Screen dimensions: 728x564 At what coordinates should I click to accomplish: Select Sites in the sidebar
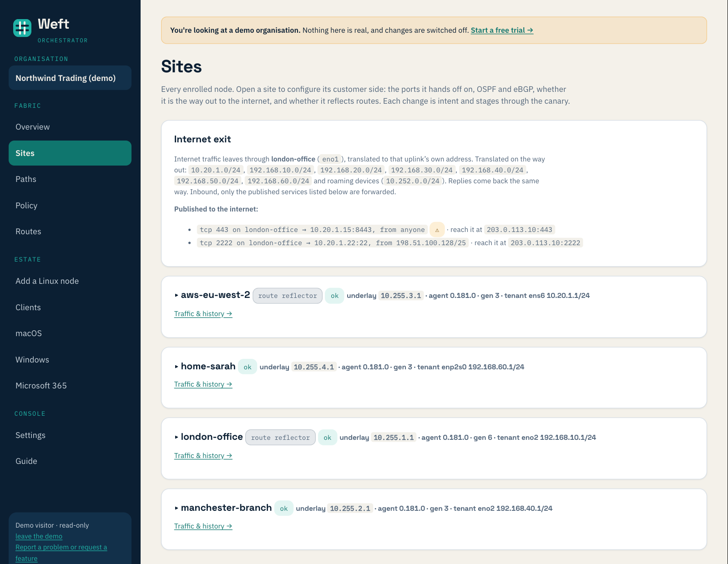70,153
